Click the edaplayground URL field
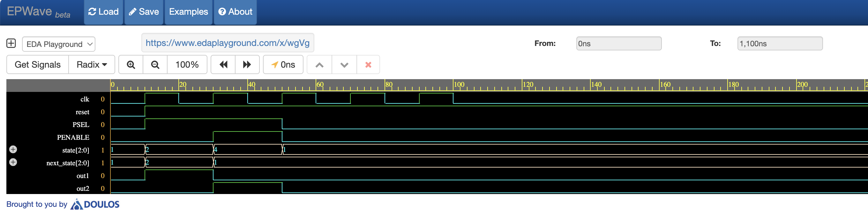This screenshot has width=868, height=217. coord(228,43)
